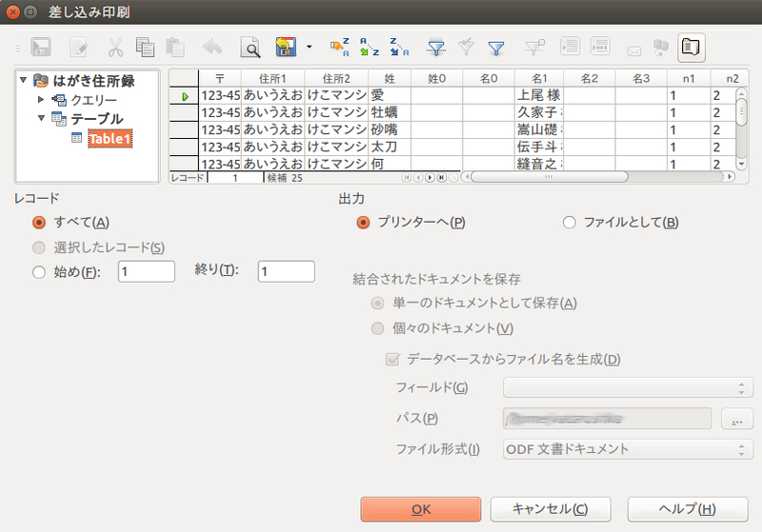Click Data to Fields icon
Image resolution: width=762 pixels, height=532 pixels.
(600, 47)
